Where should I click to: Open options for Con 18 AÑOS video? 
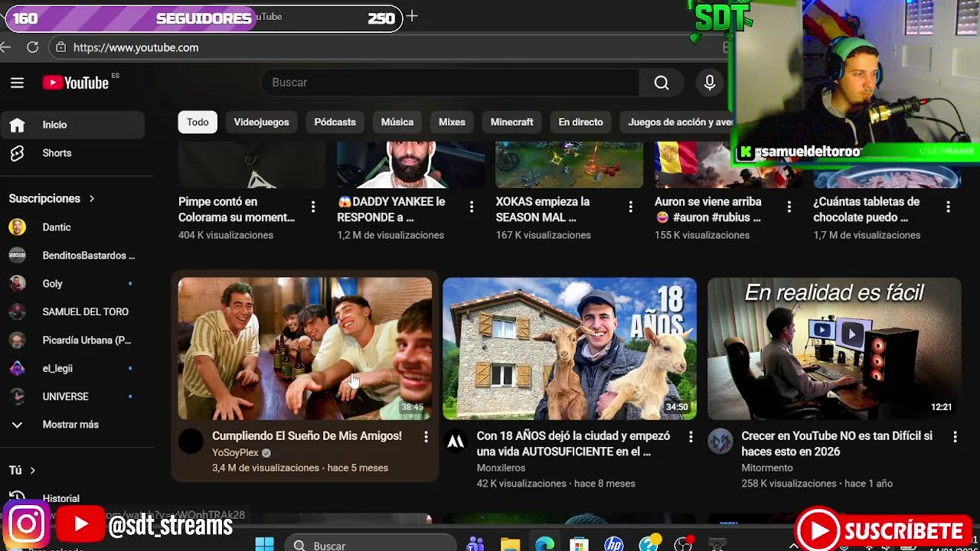pos(691,436)
